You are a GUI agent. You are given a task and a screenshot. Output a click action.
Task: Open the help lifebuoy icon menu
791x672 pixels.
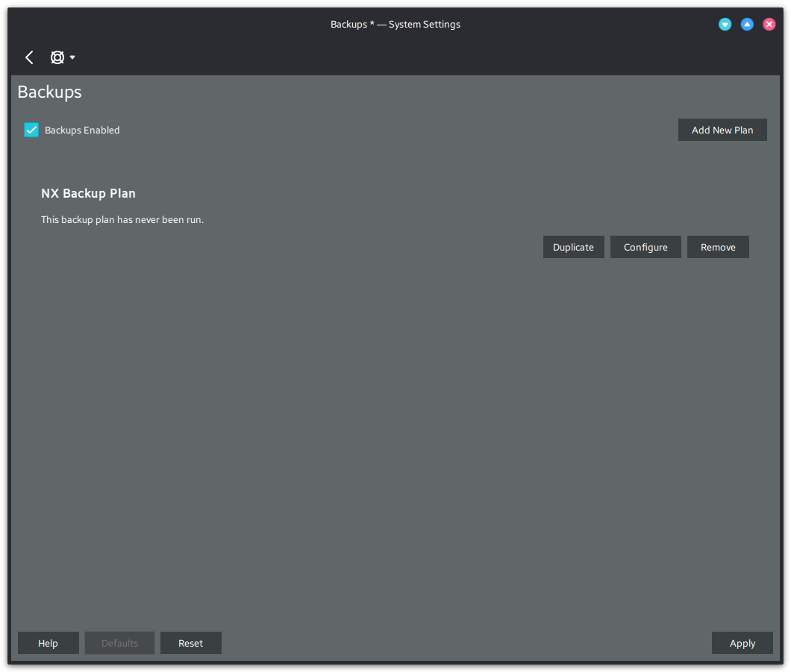coord(57,57)
